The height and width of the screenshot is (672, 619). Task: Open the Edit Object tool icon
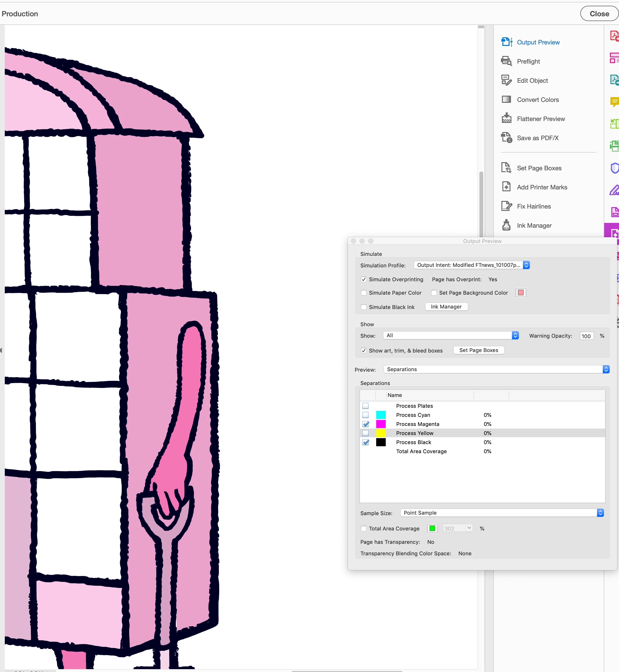(506, 80)
